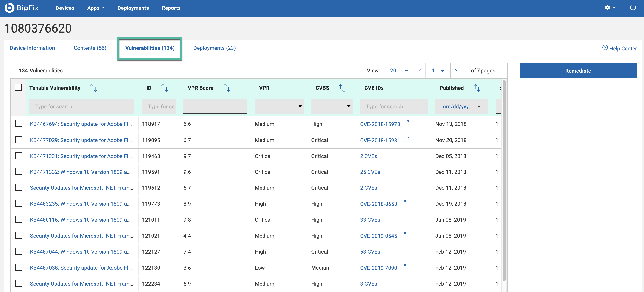Select checkbox for KB4480116 row
644x292 pixels.
pos(19,219)
